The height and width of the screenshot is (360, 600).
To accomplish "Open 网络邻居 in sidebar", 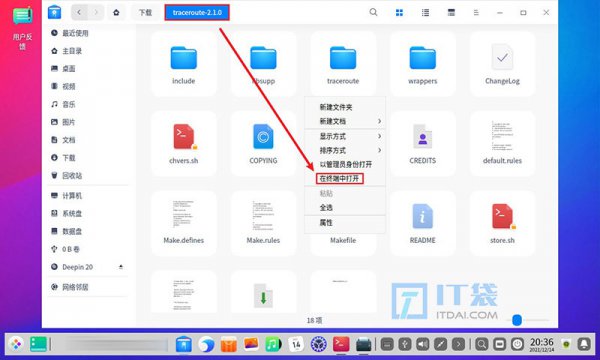I will 88,287.
